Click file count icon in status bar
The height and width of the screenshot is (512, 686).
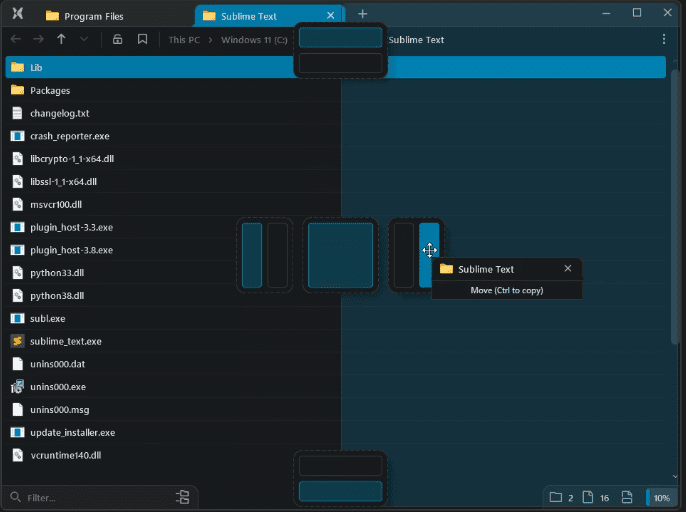click(x=588, y=497)
